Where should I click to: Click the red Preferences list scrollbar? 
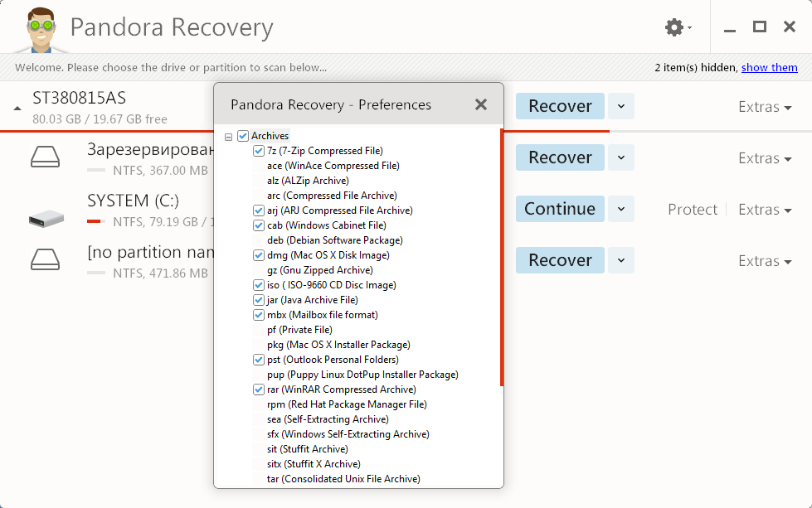(x=501, y=257)
